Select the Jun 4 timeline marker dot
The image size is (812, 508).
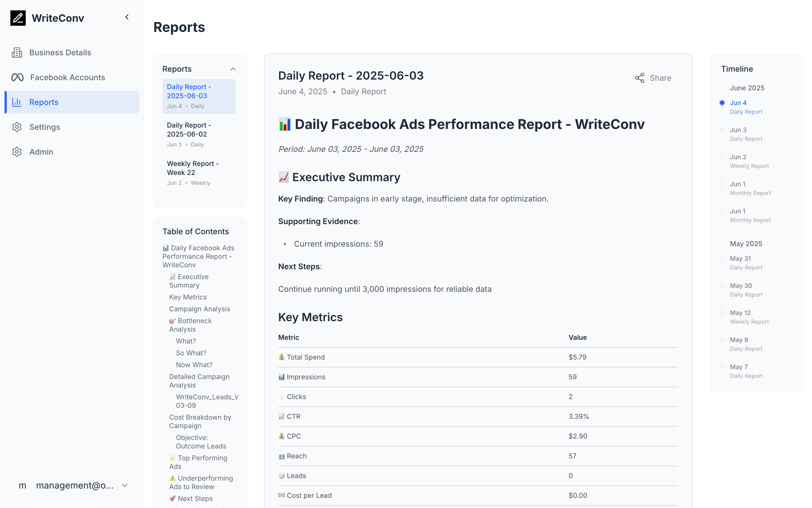click(722, 103)
